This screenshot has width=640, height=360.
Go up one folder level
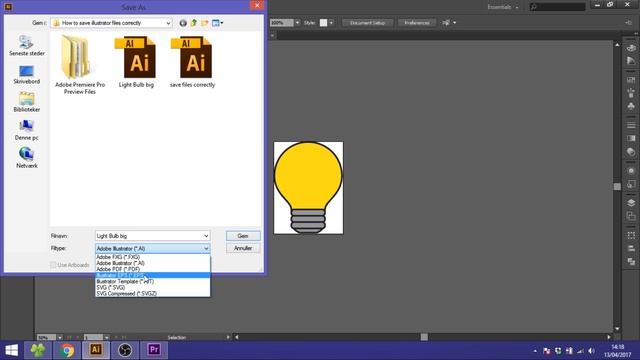(194, 23)
